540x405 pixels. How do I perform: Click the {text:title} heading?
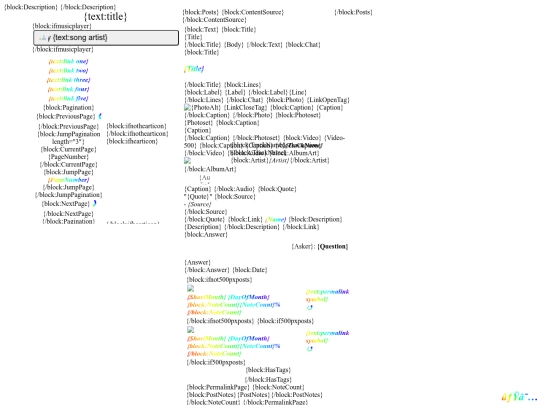click(106, 16)
